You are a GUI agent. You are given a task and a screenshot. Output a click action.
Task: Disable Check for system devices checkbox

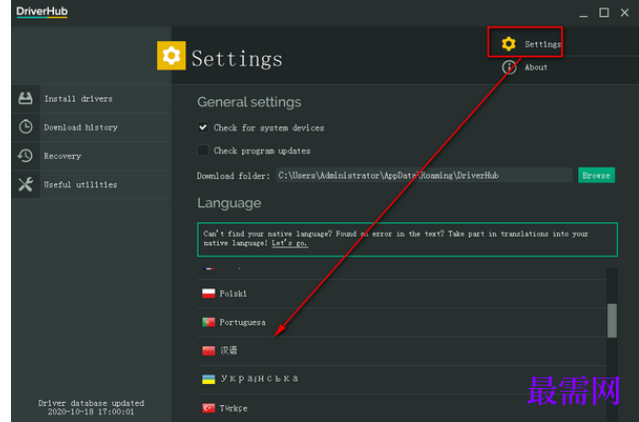(x=203, y=127)
